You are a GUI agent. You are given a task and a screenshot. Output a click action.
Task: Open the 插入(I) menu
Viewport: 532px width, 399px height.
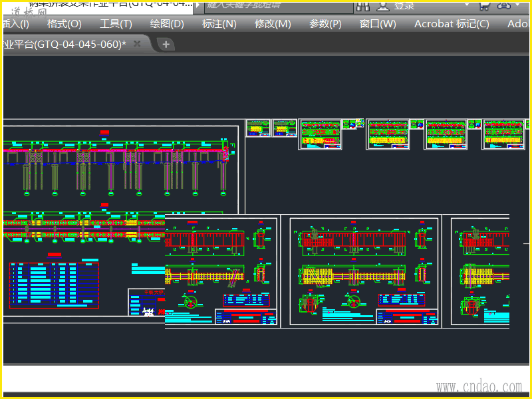pyautogui.click(x=15, y=24)
